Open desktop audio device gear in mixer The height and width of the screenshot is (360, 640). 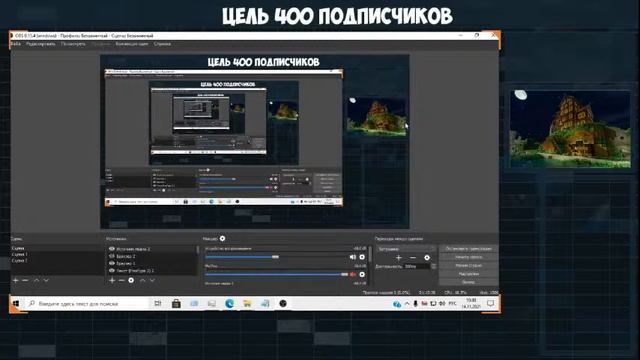pos(362,257)
